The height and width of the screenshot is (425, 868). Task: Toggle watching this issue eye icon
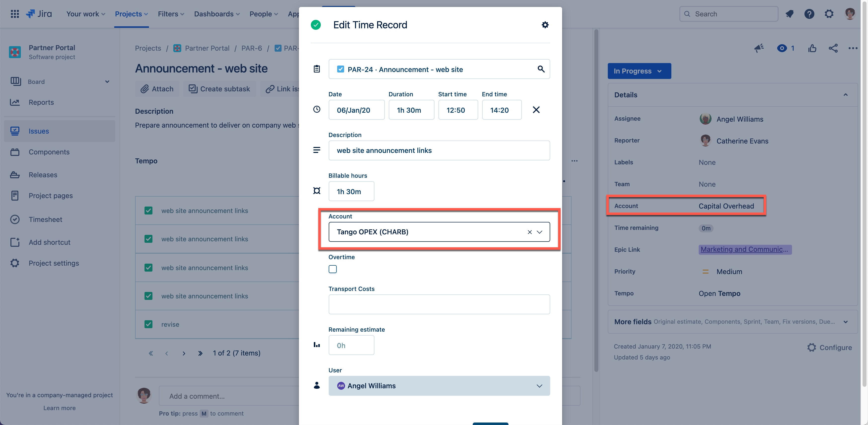782,48
